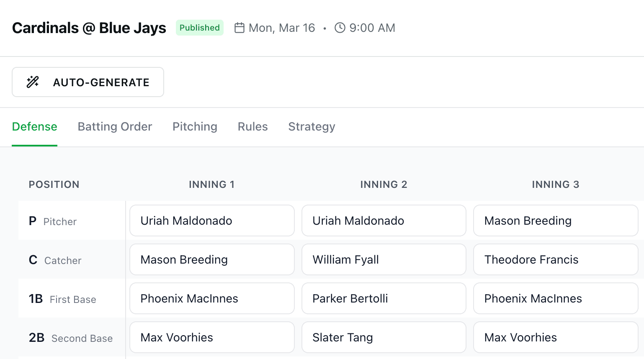The height and width of the screenshot is (359, 644).
Task: Click the Cardinals @ Blue Jays game title
Action: click(x=89, y=28)
